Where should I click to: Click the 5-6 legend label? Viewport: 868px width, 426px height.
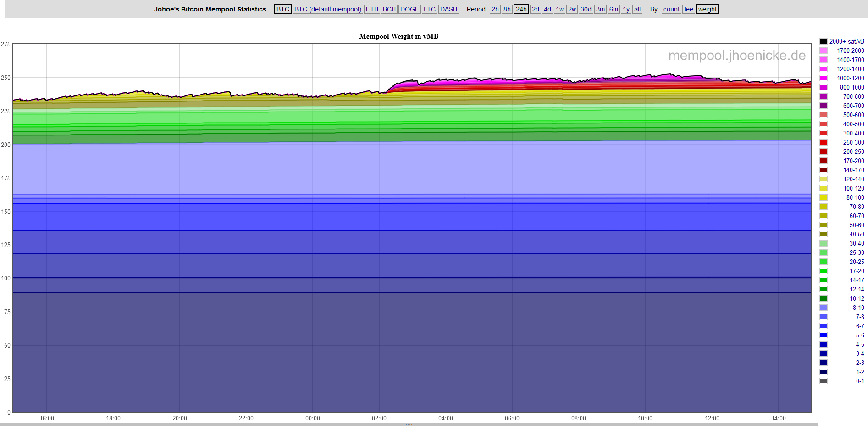click(x=860, y=335)
